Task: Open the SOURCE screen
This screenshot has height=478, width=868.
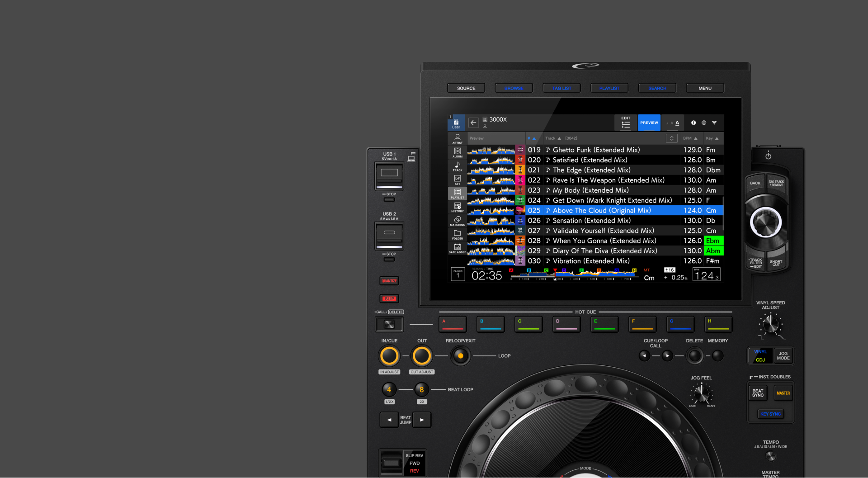Action: [466, 88]
